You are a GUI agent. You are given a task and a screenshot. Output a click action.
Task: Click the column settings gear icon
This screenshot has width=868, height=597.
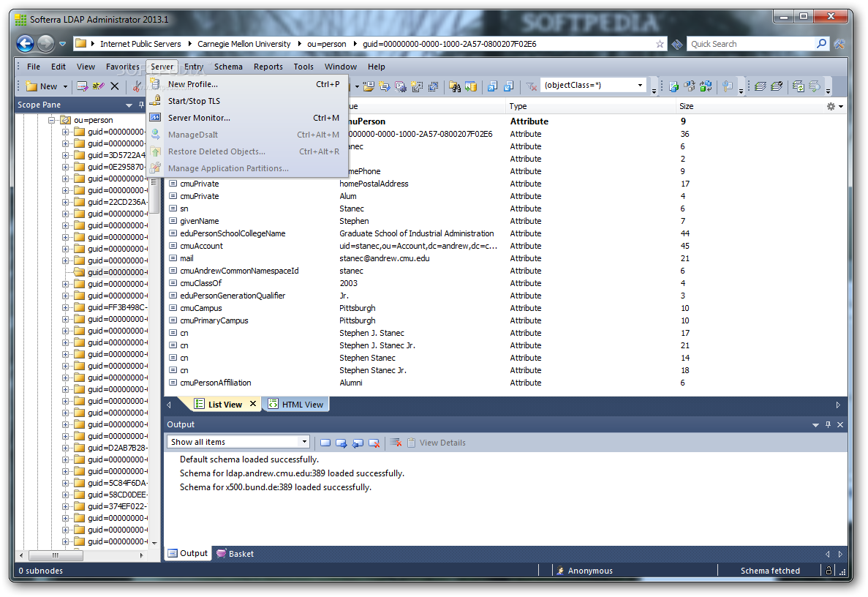831,106
